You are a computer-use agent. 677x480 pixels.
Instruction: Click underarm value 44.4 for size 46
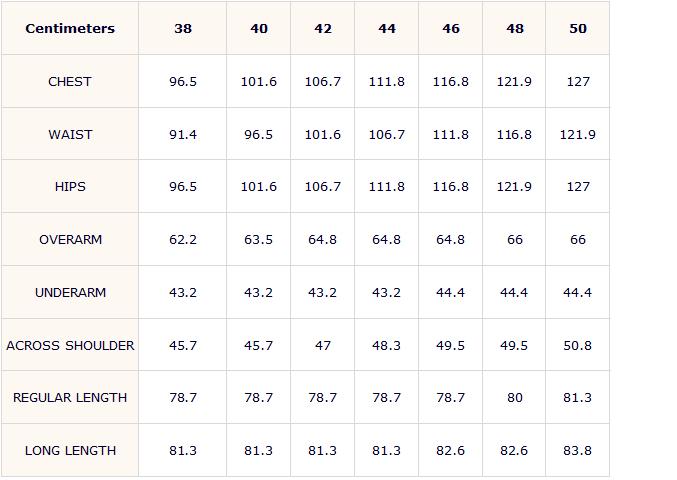451,293
